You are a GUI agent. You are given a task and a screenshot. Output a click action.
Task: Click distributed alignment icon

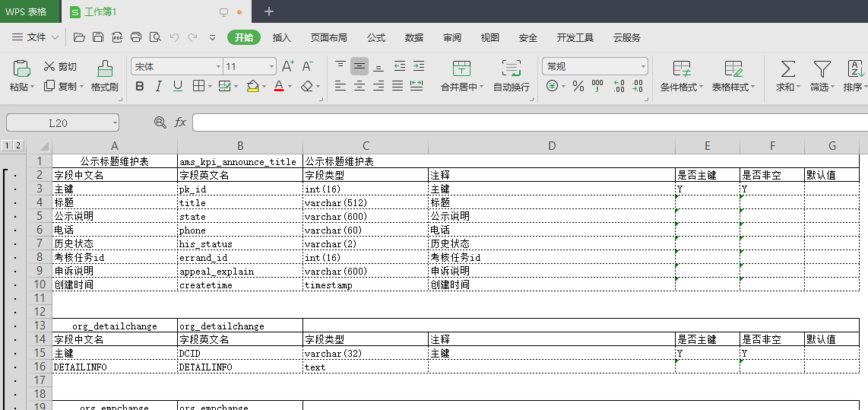tap(417, 86)
